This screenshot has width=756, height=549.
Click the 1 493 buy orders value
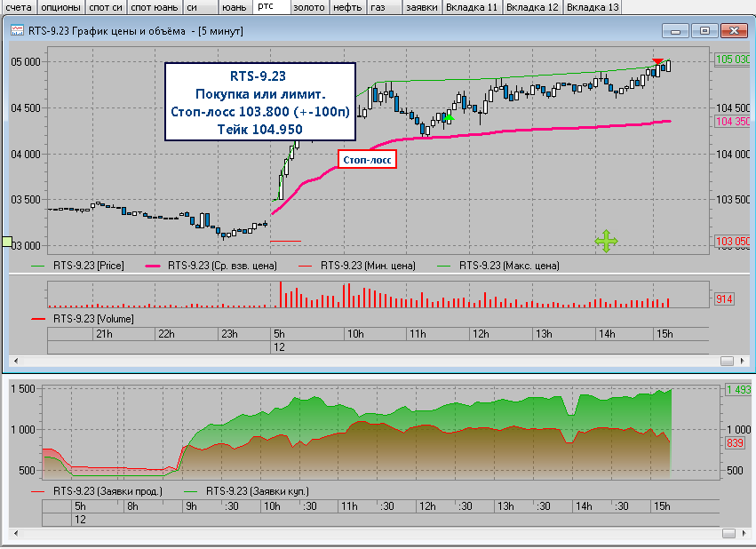pyautogui.click(x=738, y=389)
